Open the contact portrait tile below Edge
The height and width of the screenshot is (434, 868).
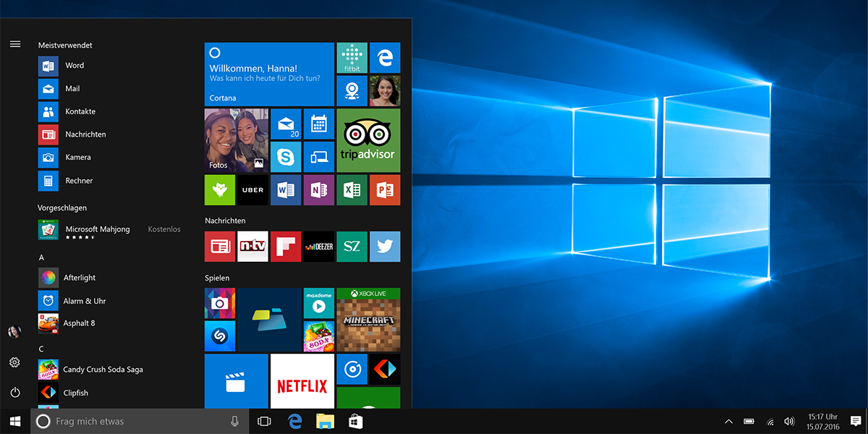[x=385, y=91]
